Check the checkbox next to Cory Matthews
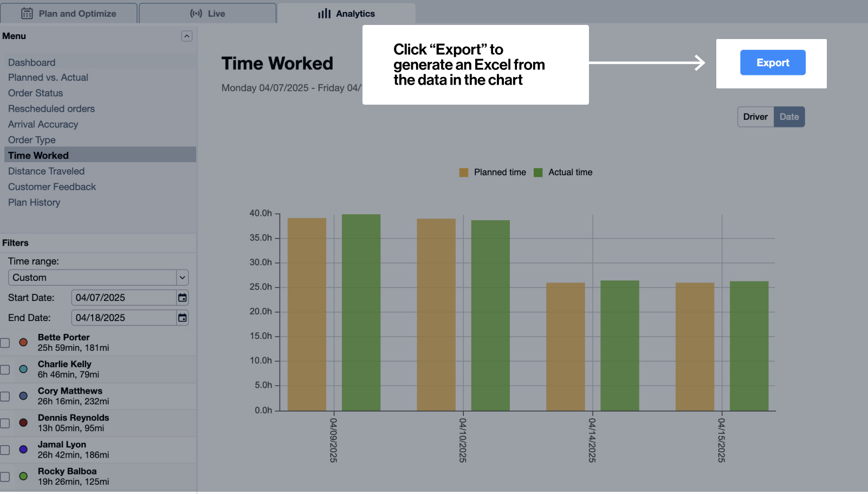The height and width of the screenshot is (494, 868). (x=5, y=396)
